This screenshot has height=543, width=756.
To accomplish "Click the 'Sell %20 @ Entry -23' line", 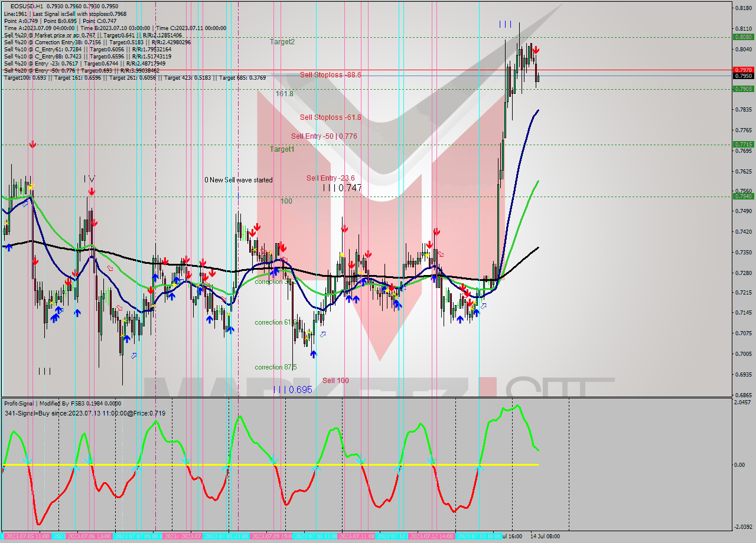I will (84, 63).
